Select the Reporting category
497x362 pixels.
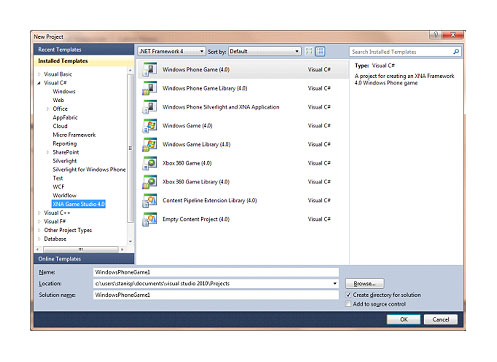[65, 143]
